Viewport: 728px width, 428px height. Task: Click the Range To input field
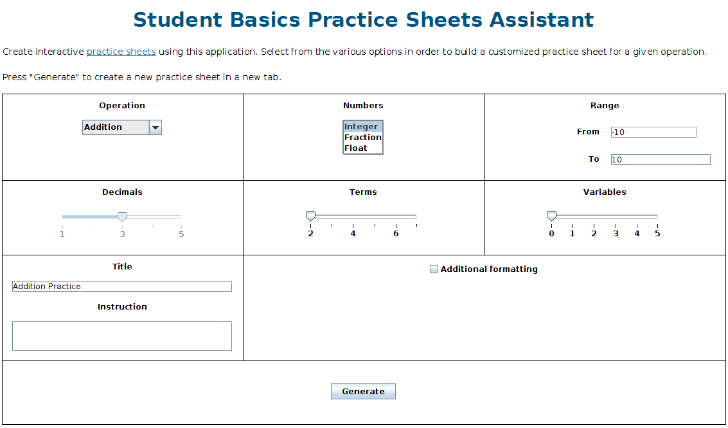[659, 159]
